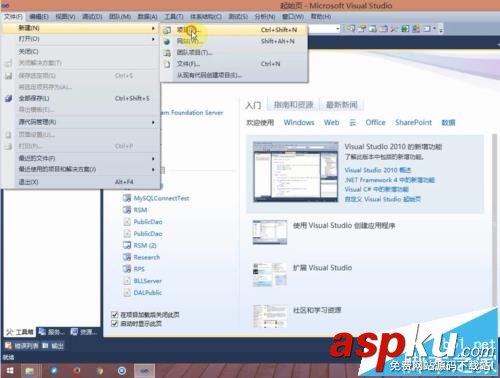Expand the 最近的文件(F) submenu arrow
Viewport: 500px width, 378px height.
[153, 158]
